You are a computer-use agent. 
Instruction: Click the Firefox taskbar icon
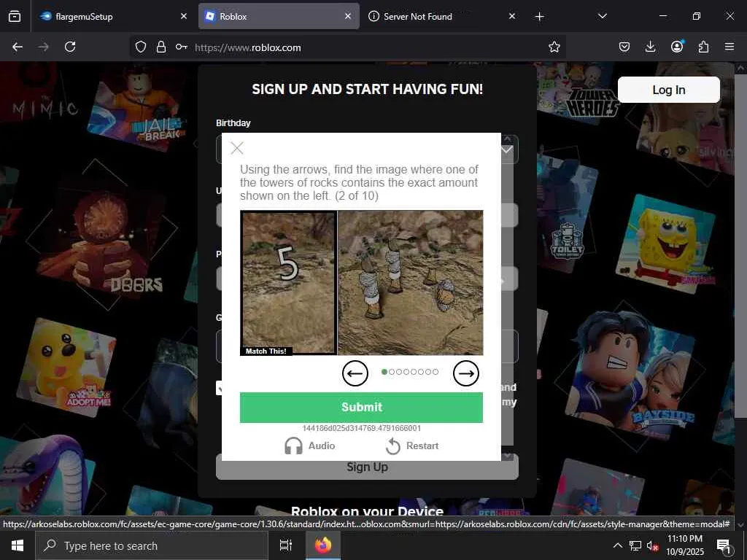[322, 545]
